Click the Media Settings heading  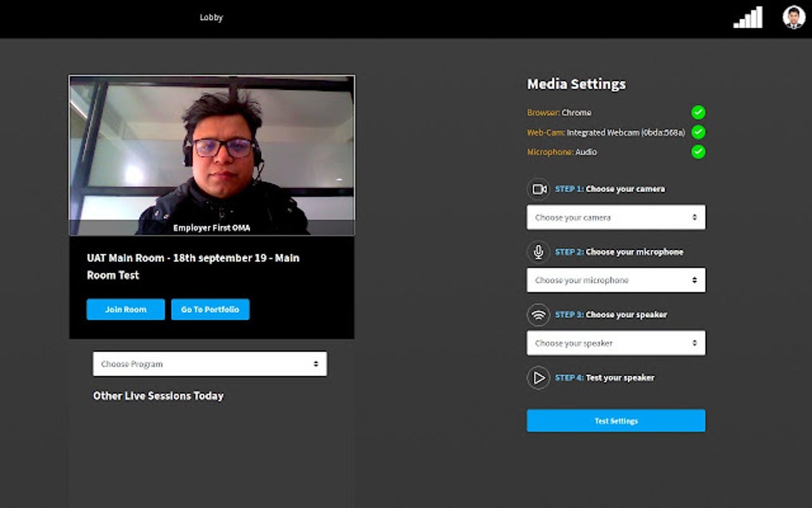pyautogui.click(x=576, y=84)
